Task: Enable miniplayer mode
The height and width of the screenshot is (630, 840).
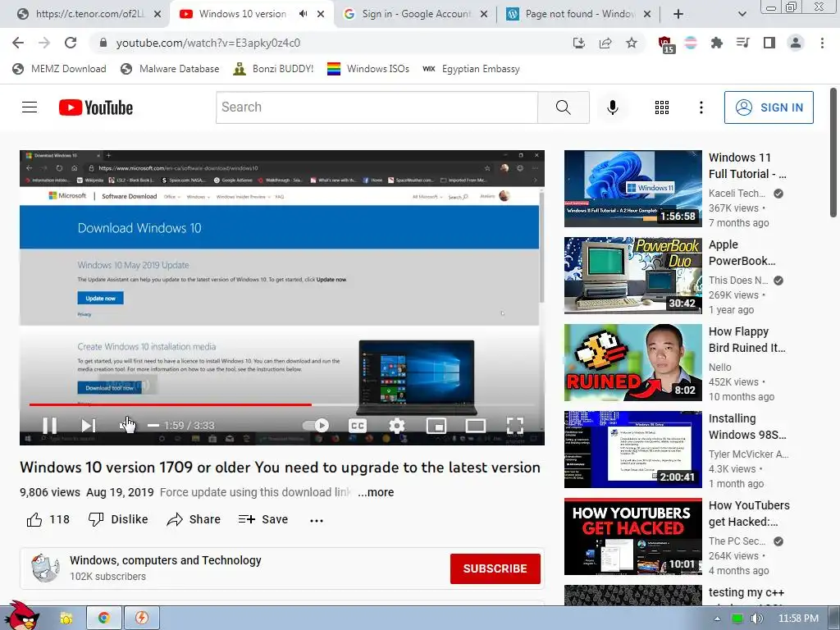Action: point(436,426)
